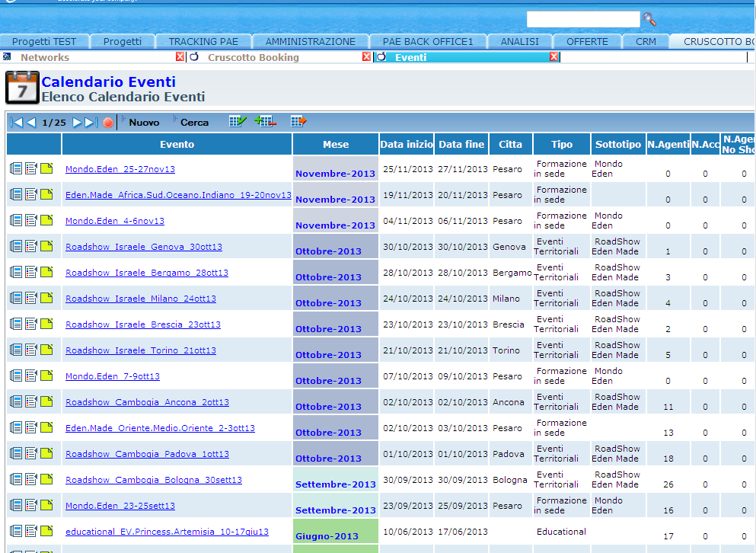Jump to the last page of records

pos(91,123)
